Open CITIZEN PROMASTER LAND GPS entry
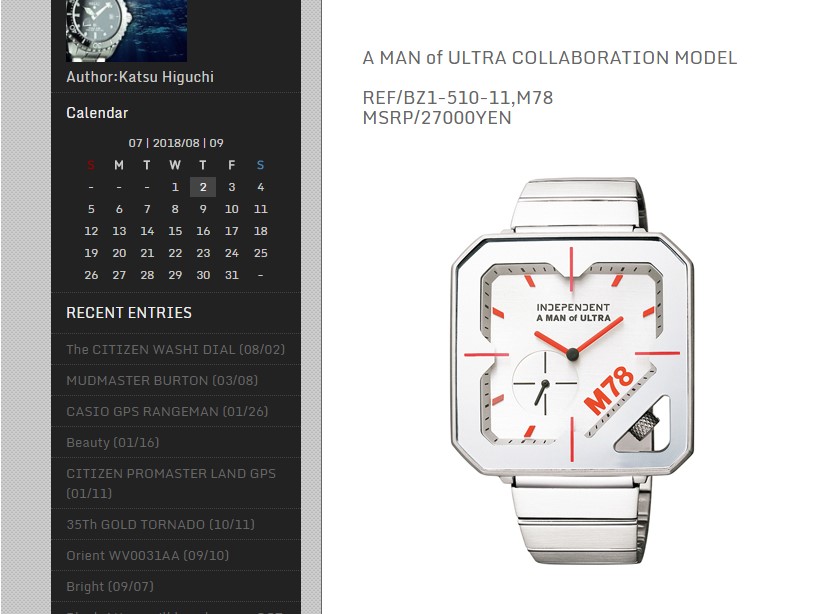This screenshot has width=820, height=614. click(171, 483)
